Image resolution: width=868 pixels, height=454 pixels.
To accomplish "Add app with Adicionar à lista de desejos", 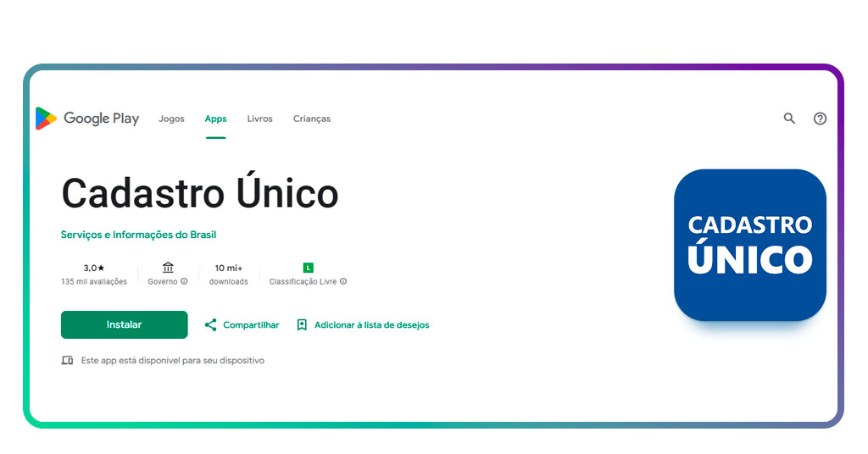I will pyautogui.click(x=363, y=324).
